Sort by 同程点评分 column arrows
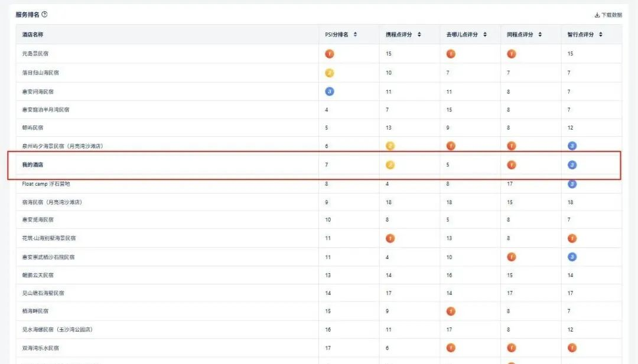This screenshot has width=638, height=364. 541,35
